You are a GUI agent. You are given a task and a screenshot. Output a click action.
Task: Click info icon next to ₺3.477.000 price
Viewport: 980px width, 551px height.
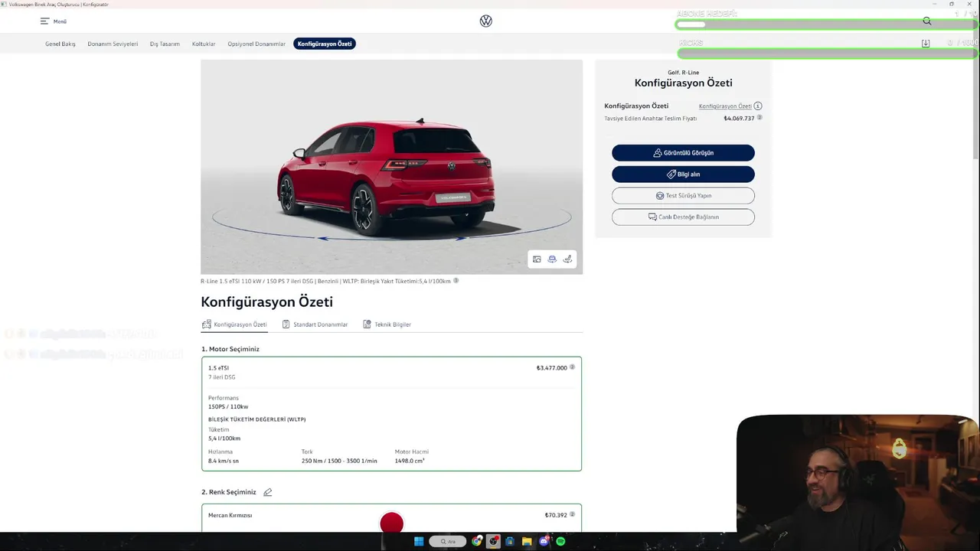(572, 367)
